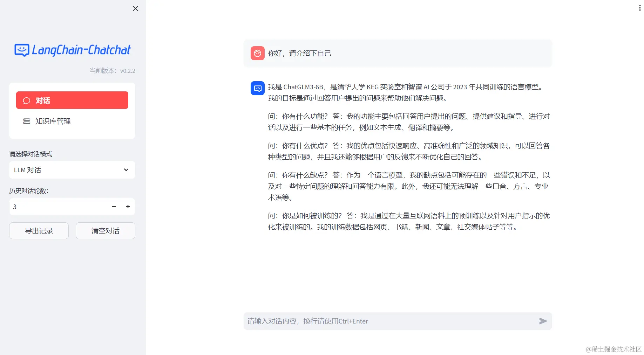Screen dimensions: 644x355
Task: Expand the LLM 对话 mode dropdown
Action: 72,170
